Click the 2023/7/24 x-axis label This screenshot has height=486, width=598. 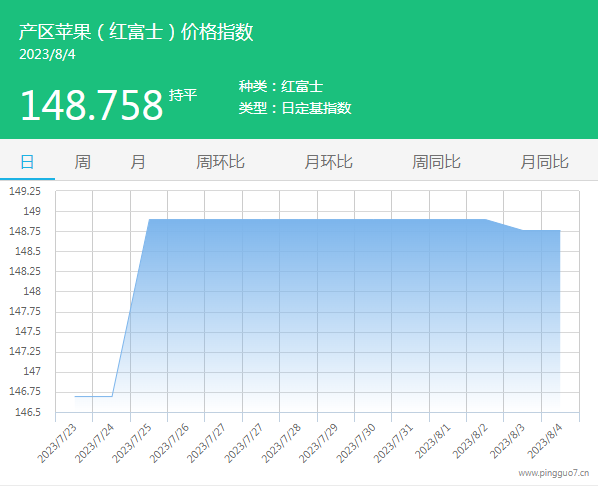coord(94,443)
